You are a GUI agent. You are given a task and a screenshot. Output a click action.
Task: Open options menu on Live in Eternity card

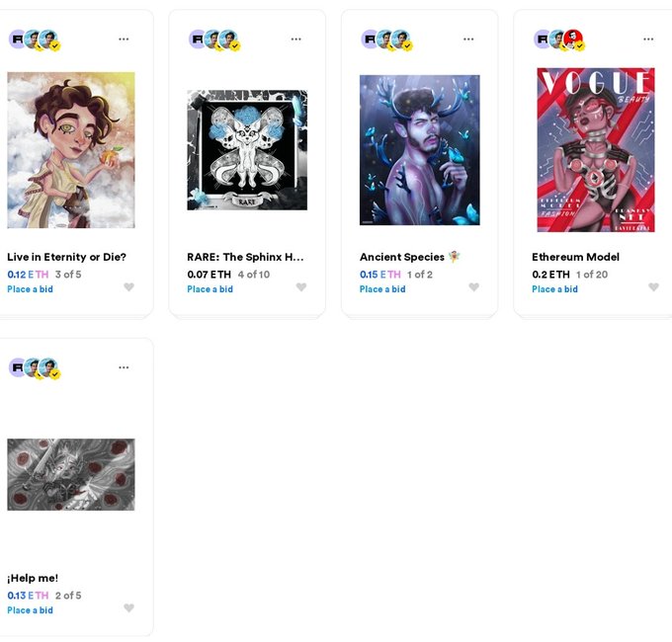(124, 39)
